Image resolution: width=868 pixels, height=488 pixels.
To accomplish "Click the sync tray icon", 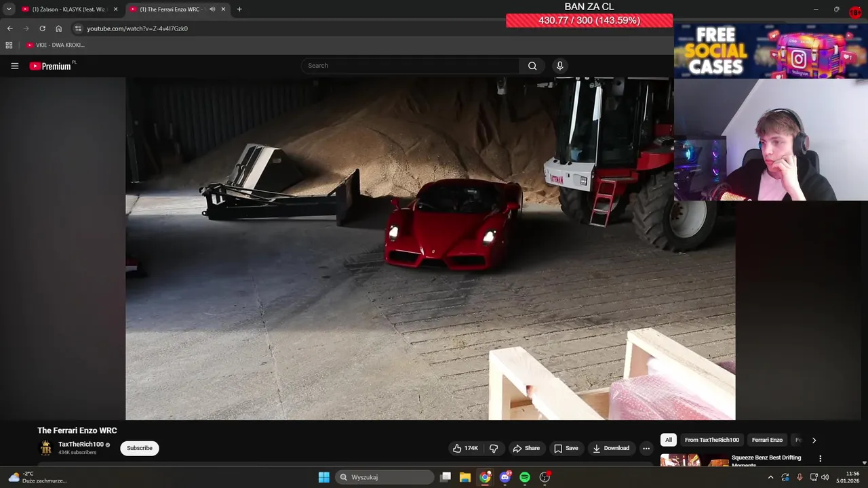I will pyautogui.click(x=785, y=477).
